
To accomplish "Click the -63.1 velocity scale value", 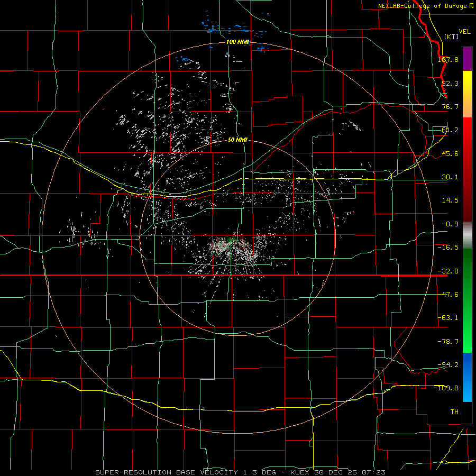I will click(x=448, y=318).
